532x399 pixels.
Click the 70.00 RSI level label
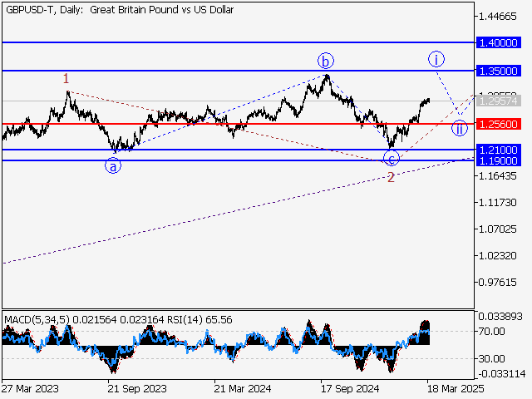click(492, 331)
